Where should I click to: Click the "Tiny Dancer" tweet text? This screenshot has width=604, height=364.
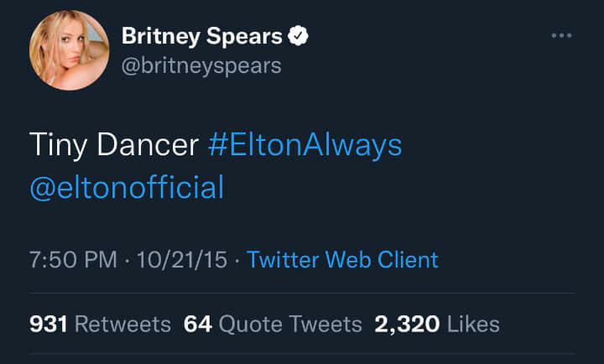(113, 145)
